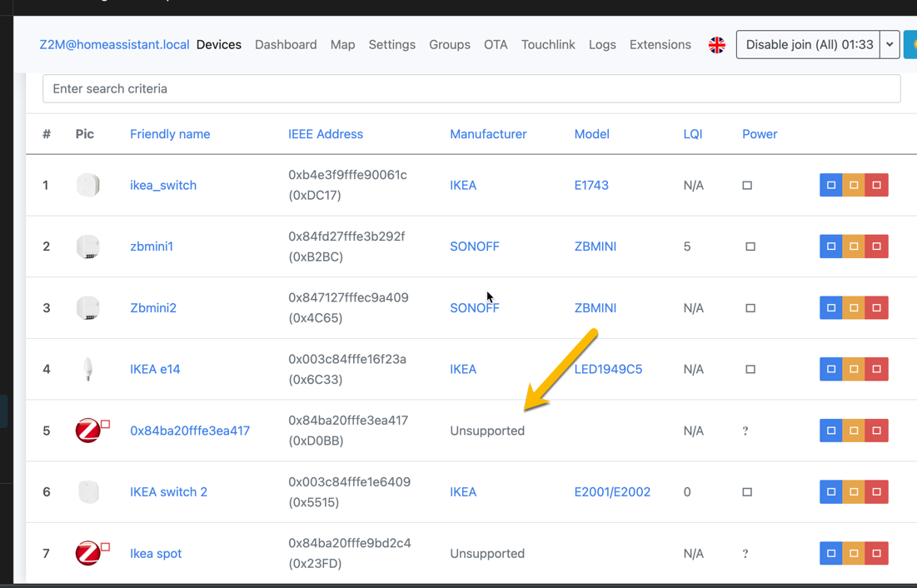Toggle the Power checkbox for ikea_switch
Viewport: 917px width, 588px height.
[x=747, y=185]
